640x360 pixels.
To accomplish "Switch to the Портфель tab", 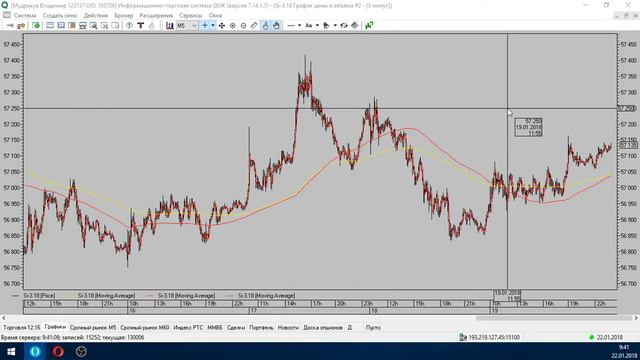I will tap(261, 327).
